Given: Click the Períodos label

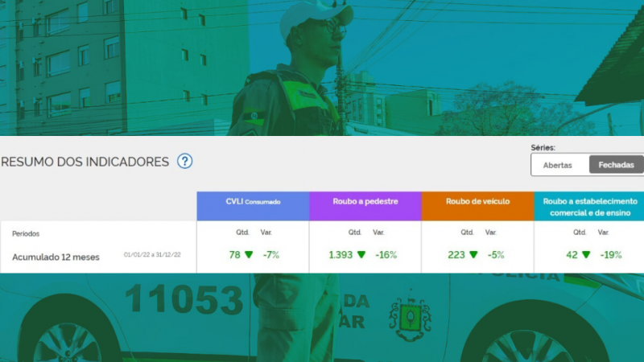Looking at the screenshot, I should (x=26, y=233).
